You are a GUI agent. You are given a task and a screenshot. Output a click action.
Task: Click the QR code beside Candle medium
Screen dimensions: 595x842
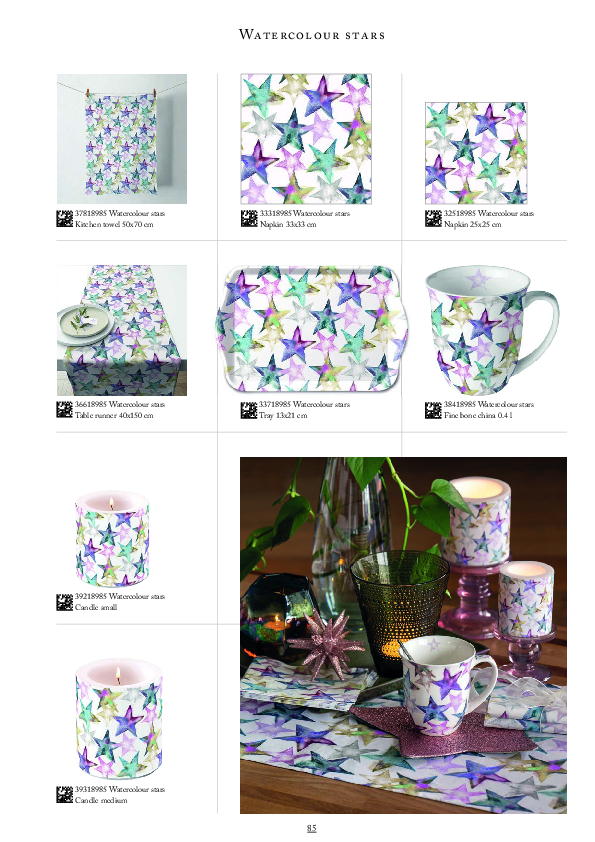(x=64, y=795)
